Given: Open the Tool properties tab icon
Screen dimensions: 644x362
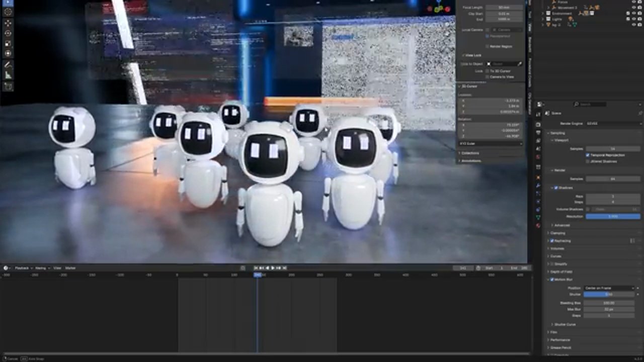Looking at the screenshot, I should (538, 114).
